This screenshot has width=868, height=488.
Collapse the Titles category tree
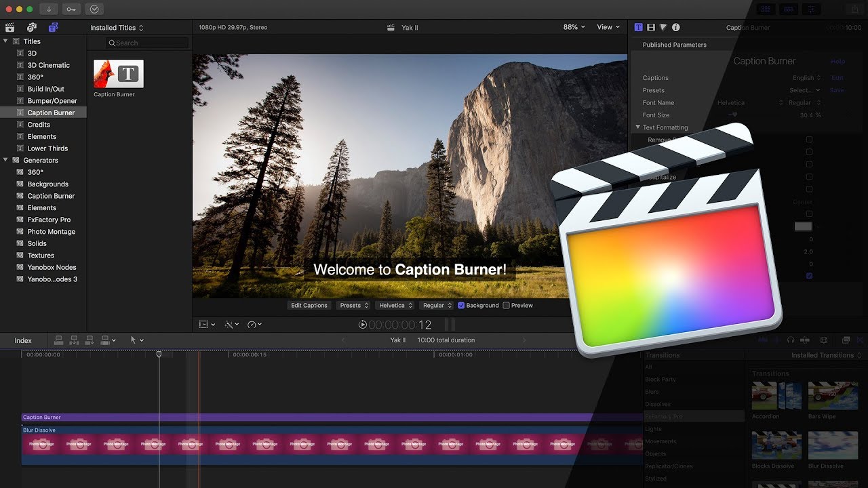coord(6,41)
